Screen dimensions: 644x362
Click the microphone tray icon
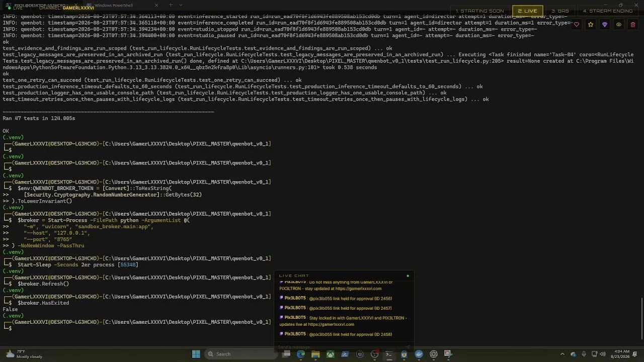point(584,354)
